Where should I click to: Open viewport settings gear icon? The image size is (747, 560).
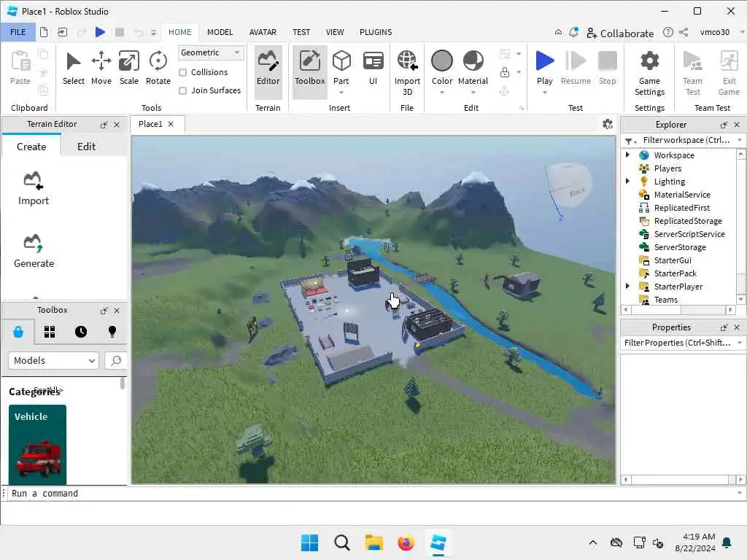point(608,124)
